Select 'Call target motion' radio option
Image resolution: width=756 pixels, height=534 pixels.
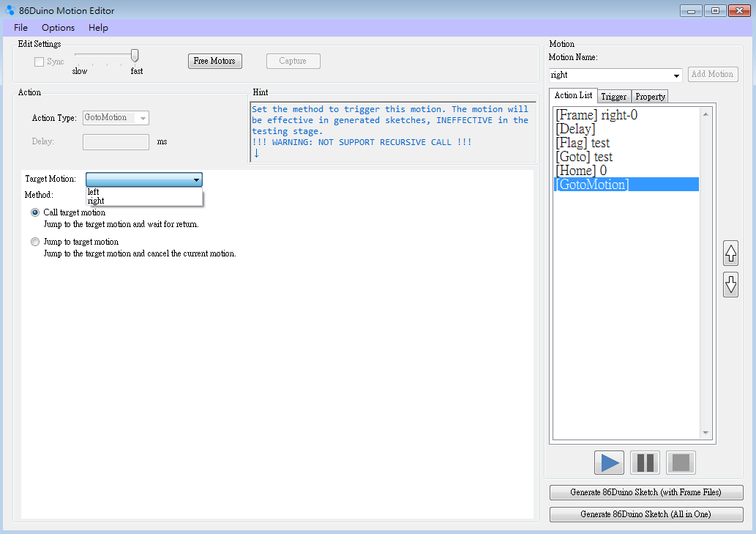(35, 212)
